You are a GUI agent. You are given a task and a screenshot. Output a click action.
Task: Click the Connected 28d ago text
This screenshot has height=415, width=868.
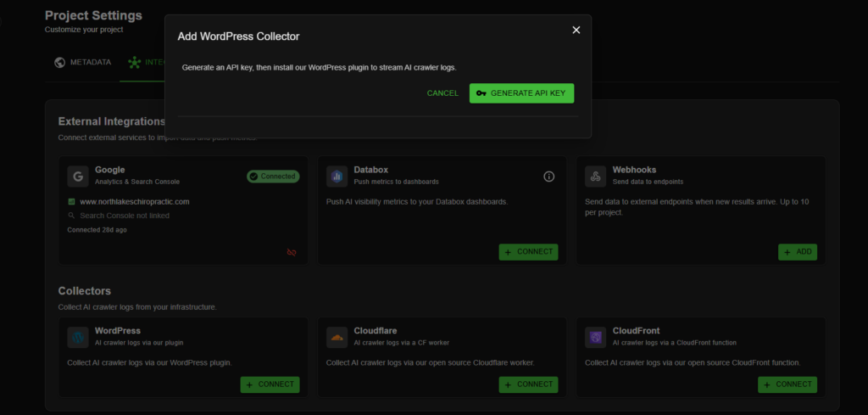(x=97, y=229)
